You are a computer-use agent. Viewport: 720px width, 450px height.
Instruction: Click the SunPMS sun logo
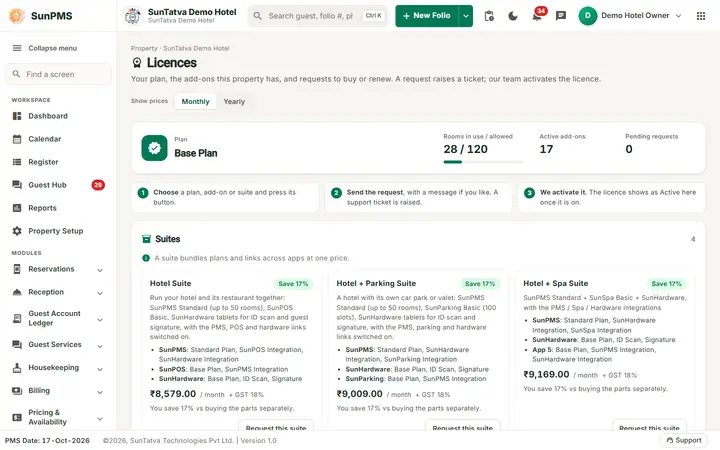point(17,16)
